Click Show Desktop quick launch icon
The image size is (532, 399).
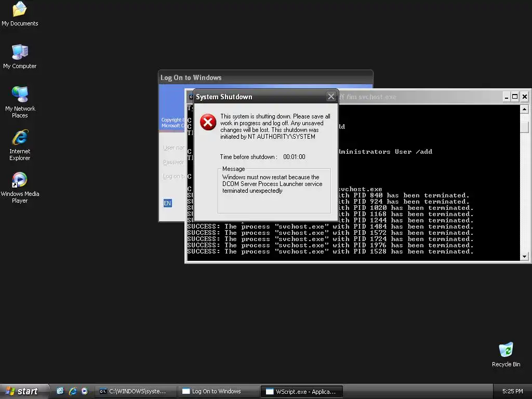(x=60, y=391)
